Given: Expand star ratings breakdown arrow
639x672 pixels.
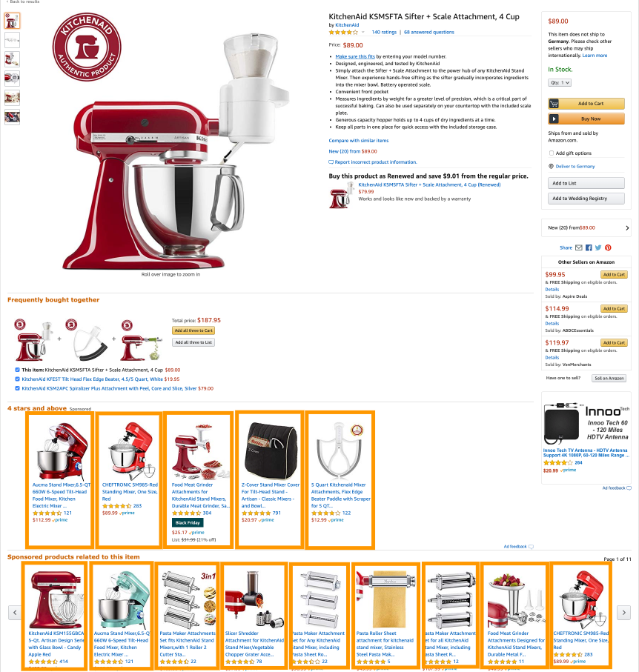Looking at the screenshot, I should tap(362, 32).
